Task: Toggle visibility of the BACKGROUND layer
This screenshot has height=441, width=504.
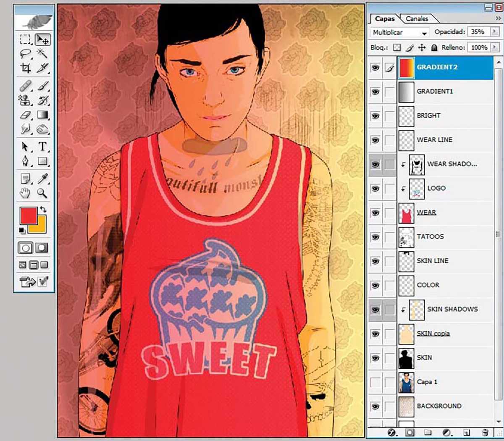Action: coord(375,406)
